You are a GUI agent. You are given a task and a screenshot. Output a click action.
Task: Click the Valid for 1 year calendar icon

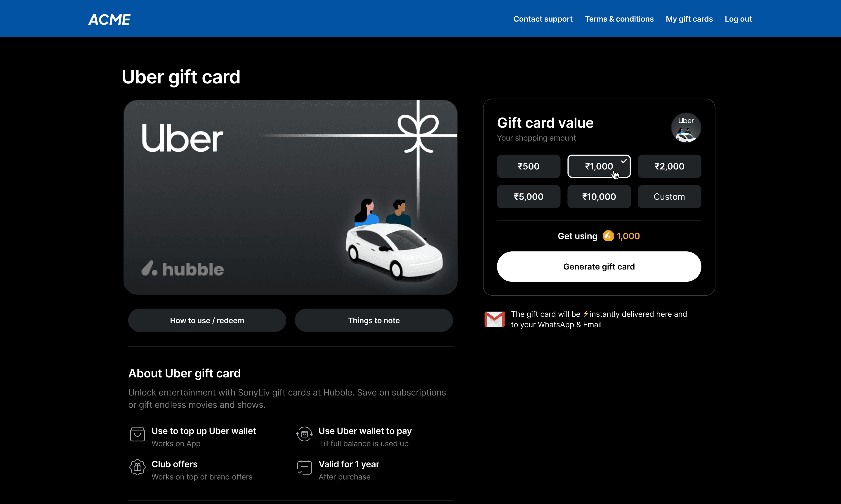click(304, 467)
